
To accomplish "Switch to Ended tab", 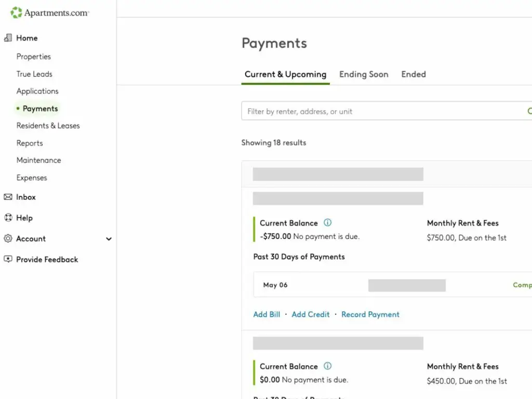I will (x=413, y=74).
